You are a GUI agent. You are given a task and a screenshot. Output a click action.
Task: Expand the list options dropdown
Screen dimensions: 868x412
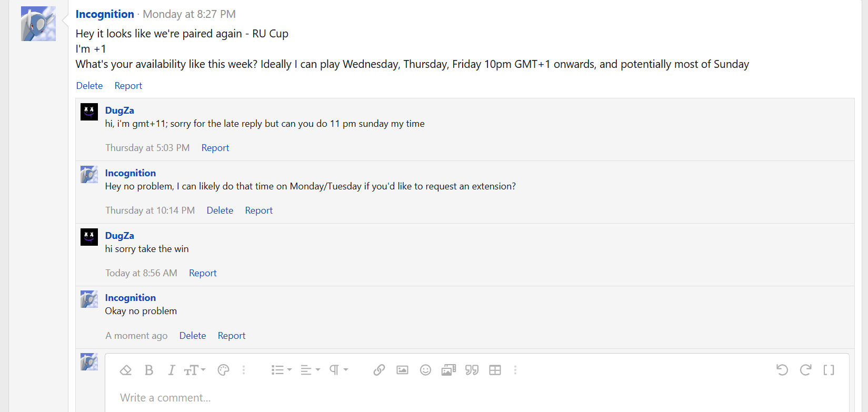pyautogui.click(x=281, y=370)
